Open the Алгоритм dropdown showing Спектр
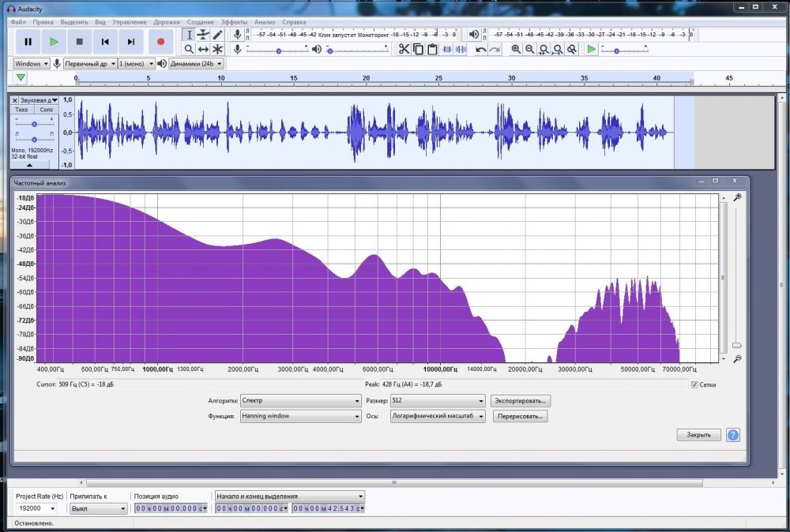Image resolution: width=790 pixels, height=532 pixels. point(300,401)
